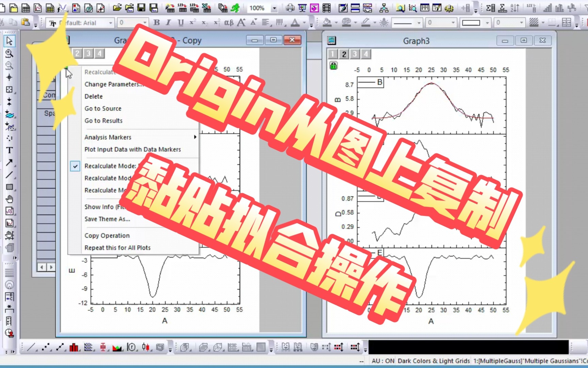Screen dimensions: 588x368
Task: Pick the Text tool (T)
Action: pyautogui.click(x=9, y=150)
